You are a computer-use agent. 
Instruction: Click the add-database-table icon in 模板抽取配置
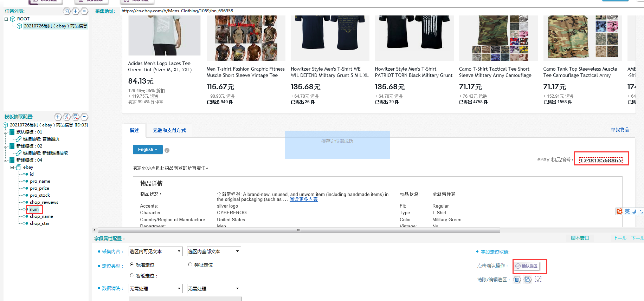coord(76,117)
